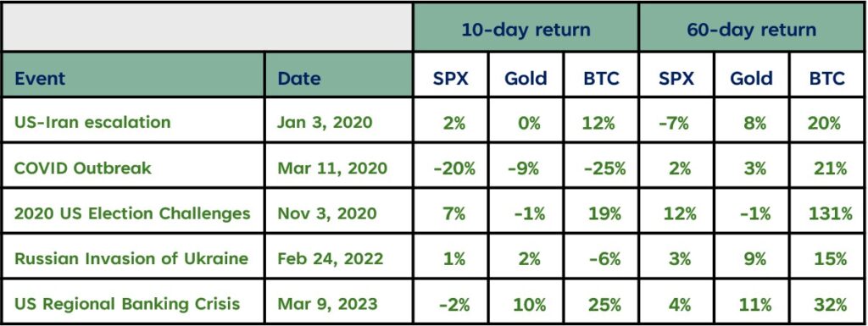Click the -7% SPX 60-day value
868x326 pixels.
[x=676, y=120]
